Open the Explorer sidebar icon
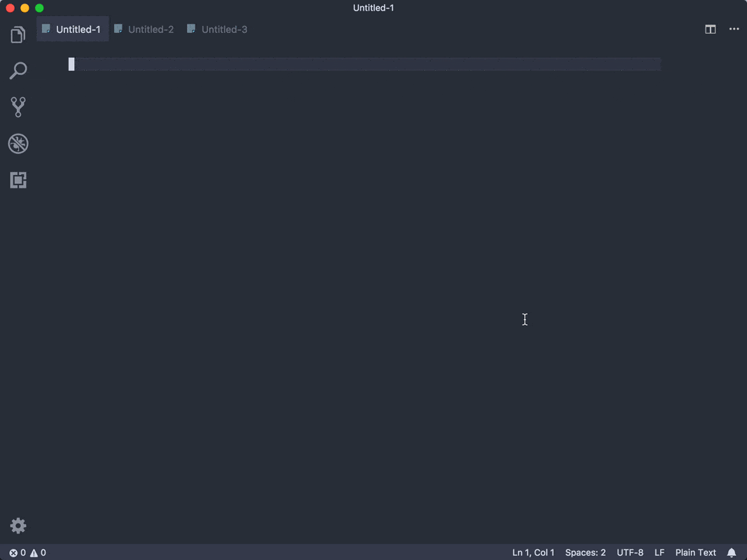The image size is (747, 560). tap(18, 34)
